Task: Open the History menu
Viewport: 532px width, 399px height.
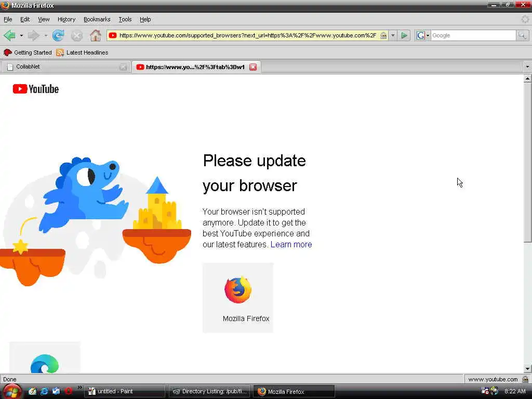Action: click(x=66, y=19)
